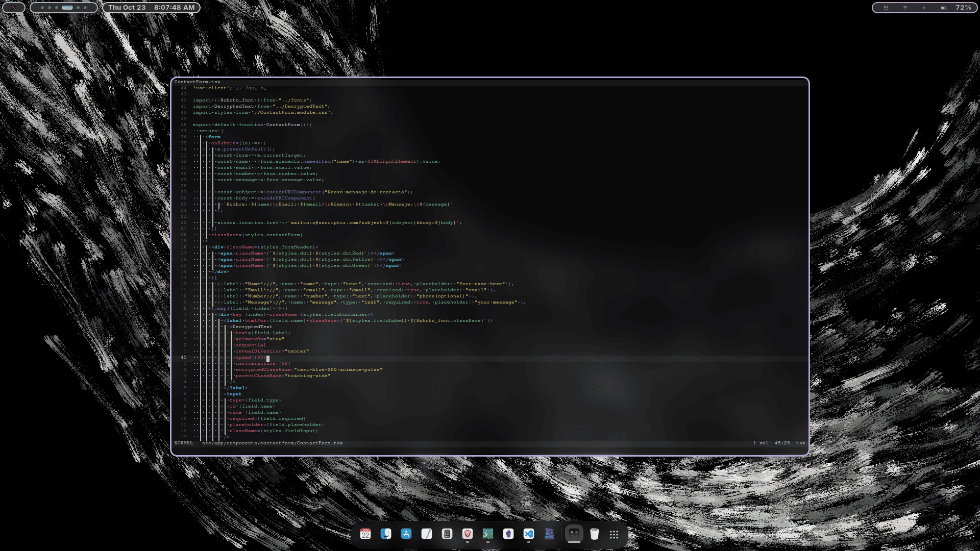Screen dimensions: 980x551
Task: Open the Trash in the dock
Action: pyautogui.click(x=594, y=534)
